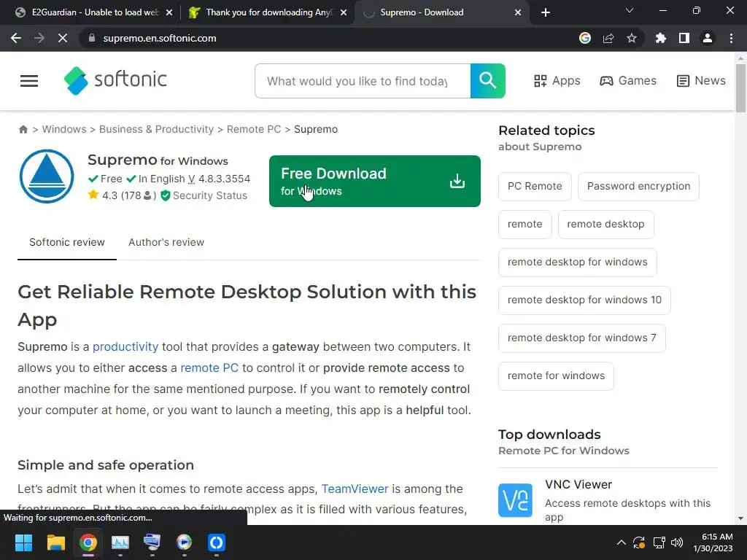Open the Author's review tab

pyautogui.click(x=166, y=242)
